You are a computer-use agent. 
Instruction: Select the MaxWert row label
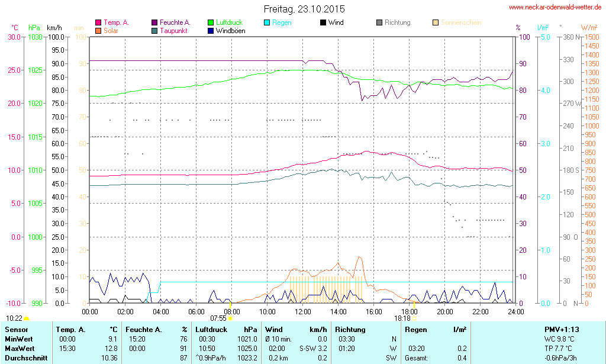19,349
